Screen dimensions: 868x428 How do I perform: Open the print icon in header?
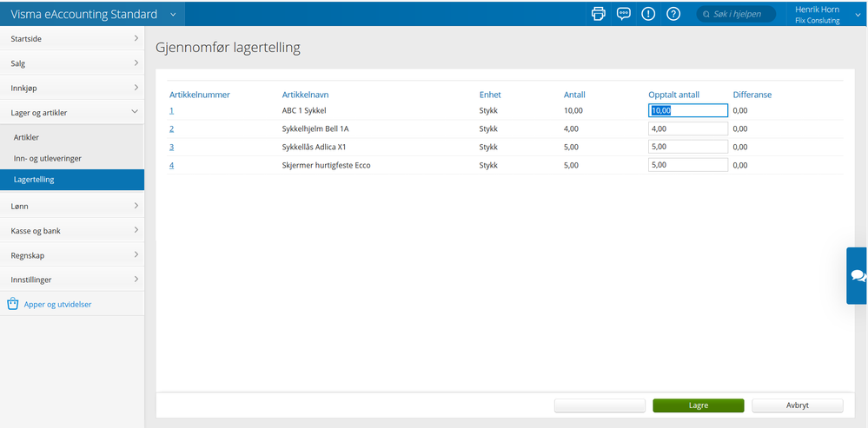point(599,14)
